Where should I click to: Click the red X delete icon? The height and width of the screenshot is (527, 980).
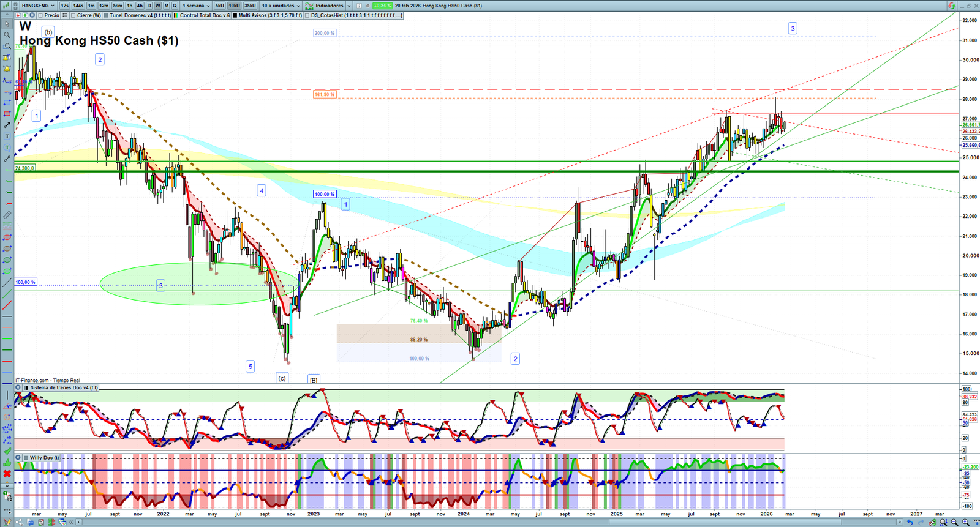(x=7, y=474)
